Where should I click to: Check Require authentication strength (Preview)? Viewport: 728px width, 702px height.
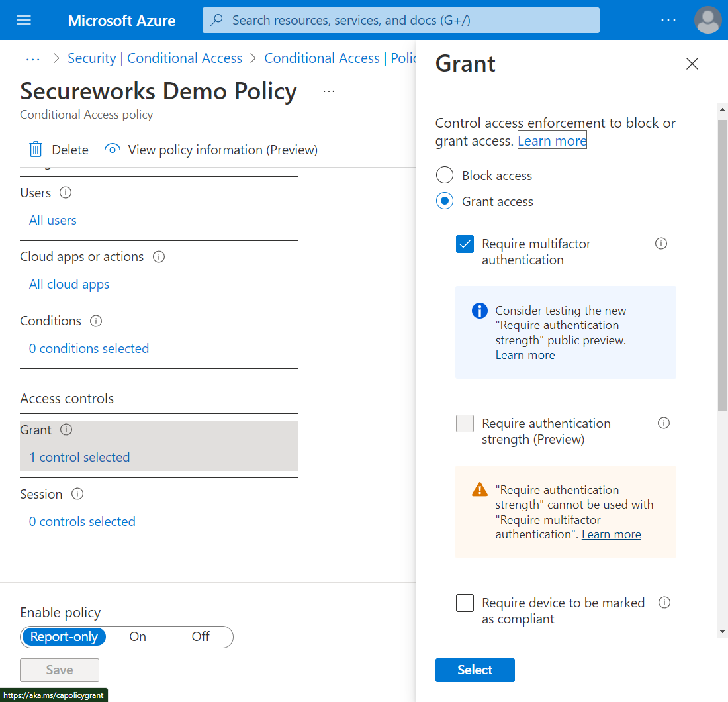coord(465,424)
